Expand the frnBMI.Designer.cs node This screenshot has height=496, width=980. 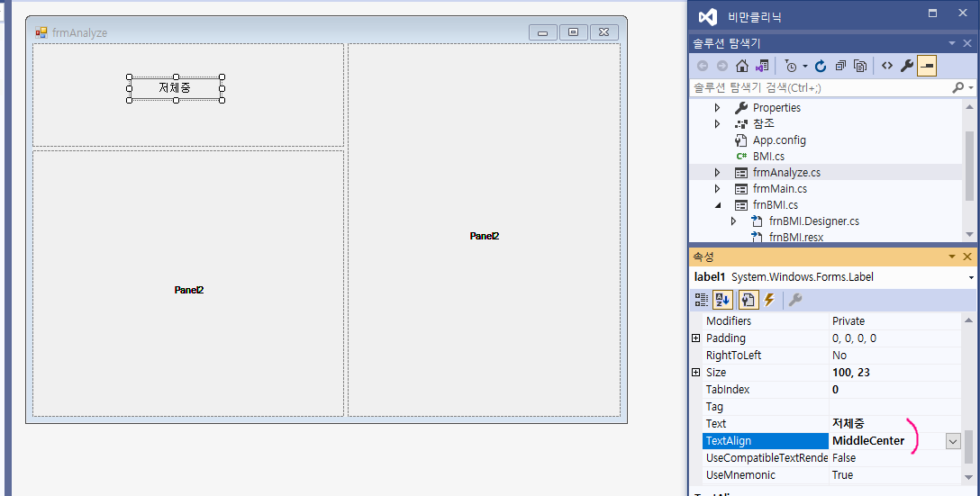click(x=734, y=221)
